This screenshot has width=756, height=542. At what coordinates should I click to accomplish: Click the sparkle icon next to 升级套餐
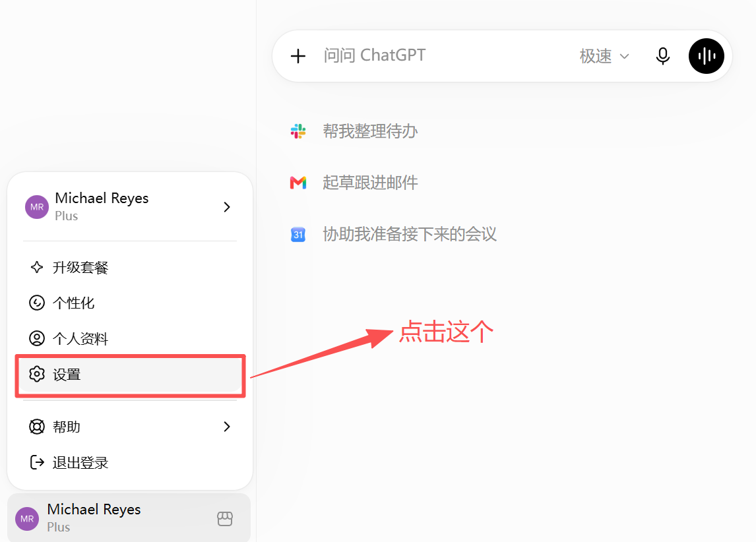[x=37, y=268]
